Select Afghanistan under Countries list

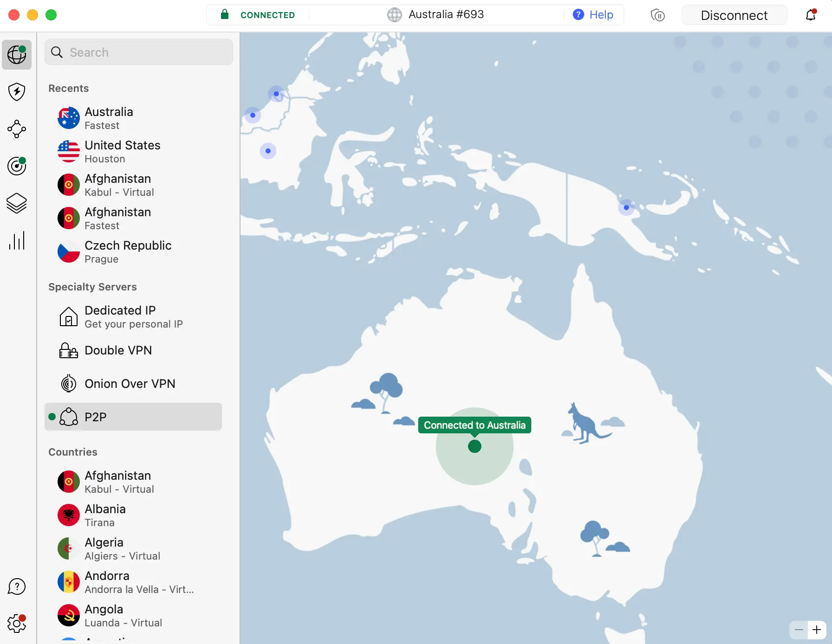133,482
